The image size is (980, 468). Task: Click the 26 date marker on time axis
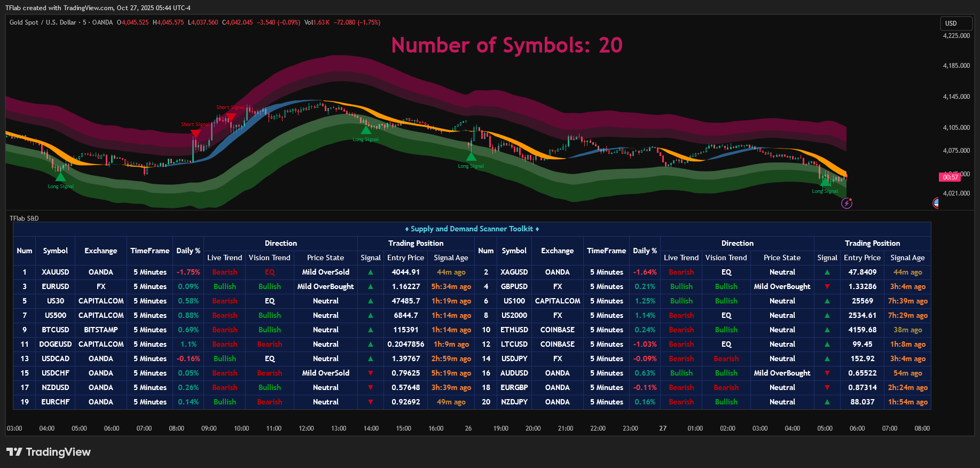468,428
